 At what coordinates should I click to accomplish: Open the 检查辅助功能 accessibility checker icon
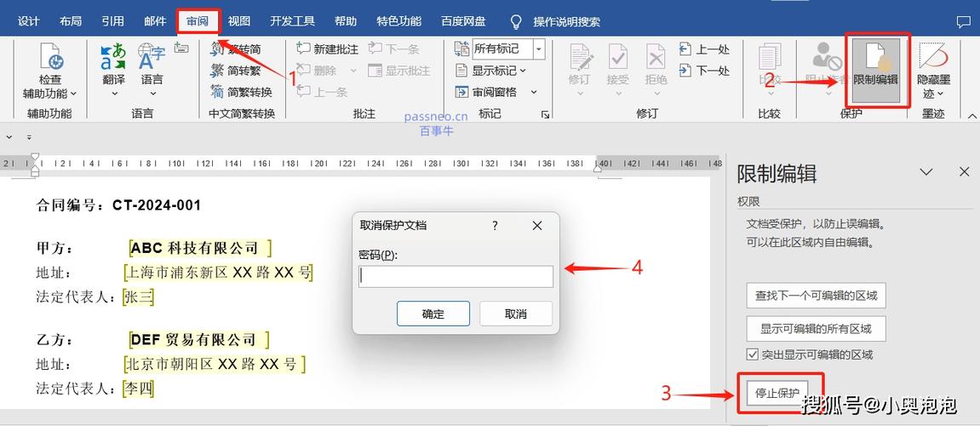[x=52, y=56]
